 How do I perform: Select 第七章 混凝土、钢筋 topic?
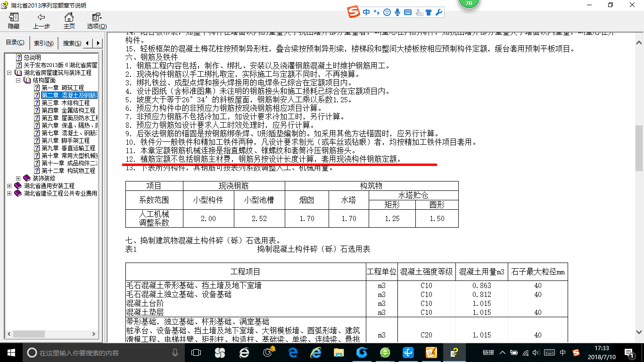69,133
